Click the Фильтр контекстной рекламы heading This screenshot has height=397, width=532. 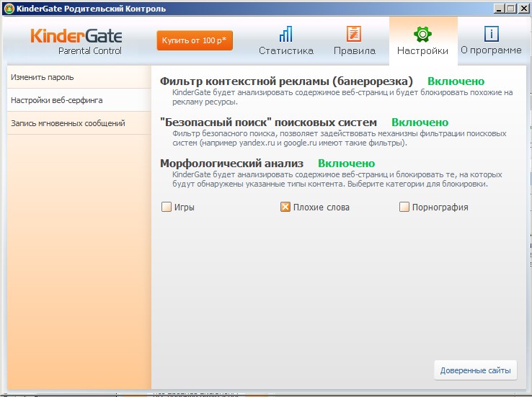tap(286, 81)
